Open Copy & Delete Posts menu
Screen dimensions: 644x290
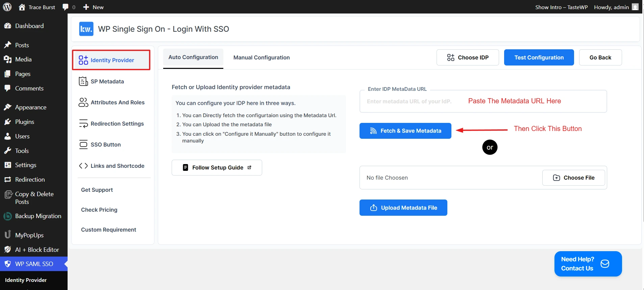pos(34,198)
